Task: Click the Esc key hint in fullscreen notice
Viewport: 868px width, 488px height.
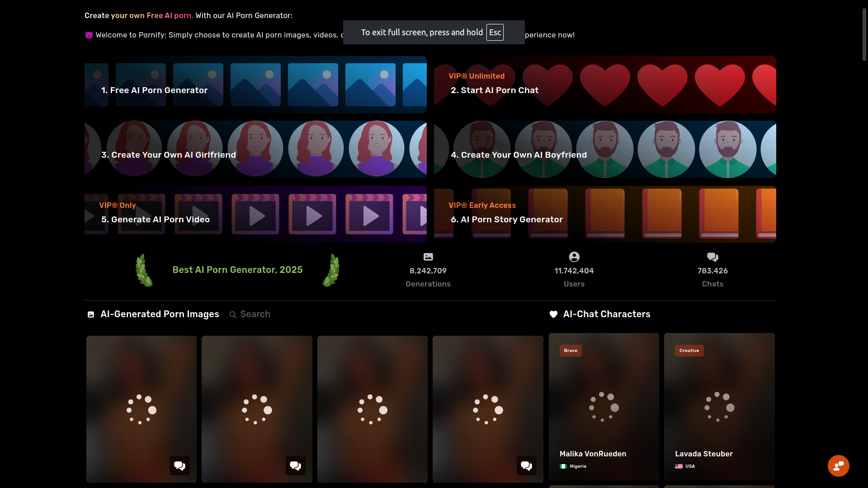Action: click(x=495, y=33)
